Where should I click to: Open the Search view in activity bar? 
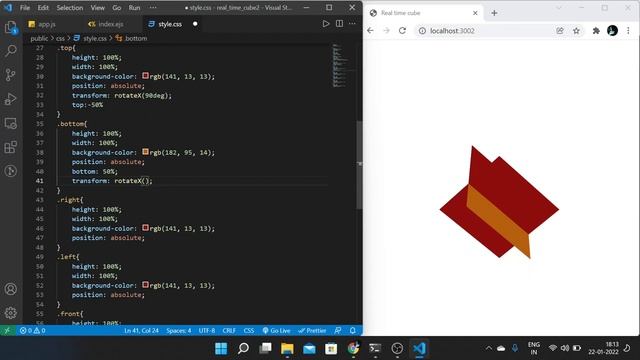pyautogui.click(x=11, y=51)
